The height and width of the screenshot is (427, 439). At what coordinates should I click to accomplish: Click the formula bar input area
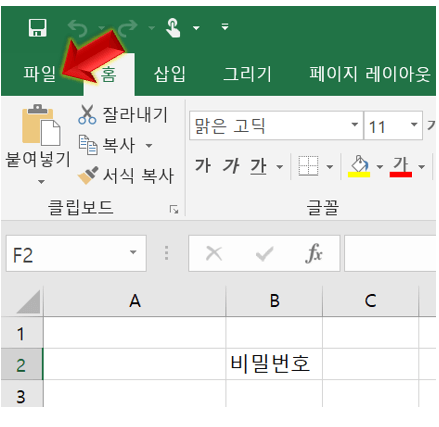point(390,254)
